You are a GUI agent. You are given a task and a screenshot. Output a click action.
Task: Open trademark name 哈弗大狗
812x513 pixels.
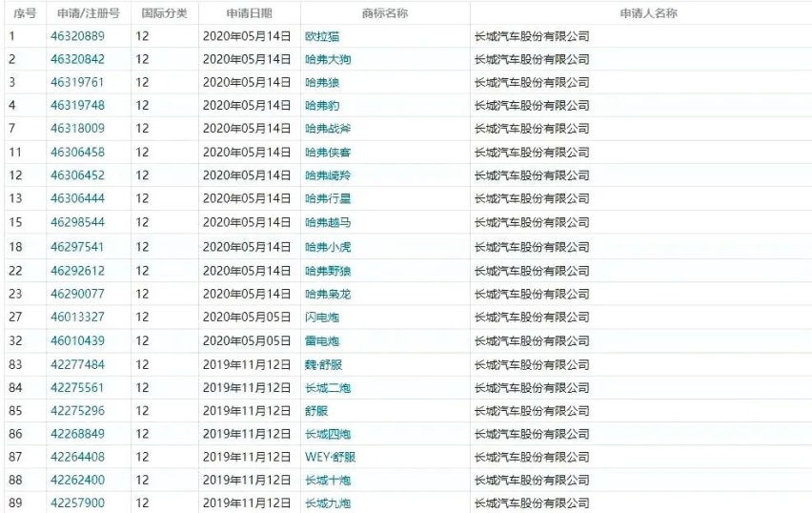(x=328, y=59)
